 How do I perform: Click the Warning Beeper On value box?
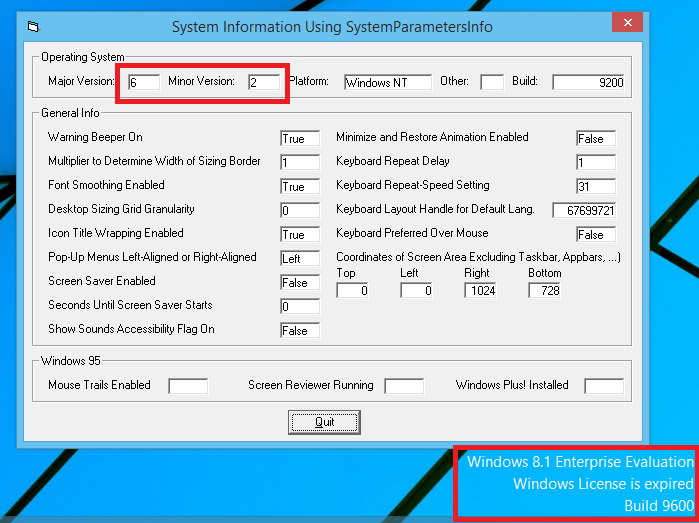click(300, 139)
